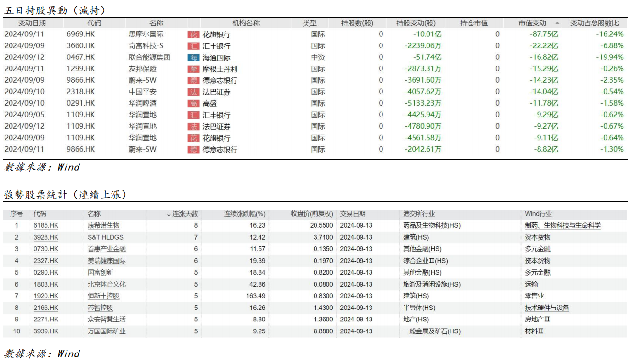
Task: Click the sort triangle in the 市值变动 header
Action: [557, 23]
